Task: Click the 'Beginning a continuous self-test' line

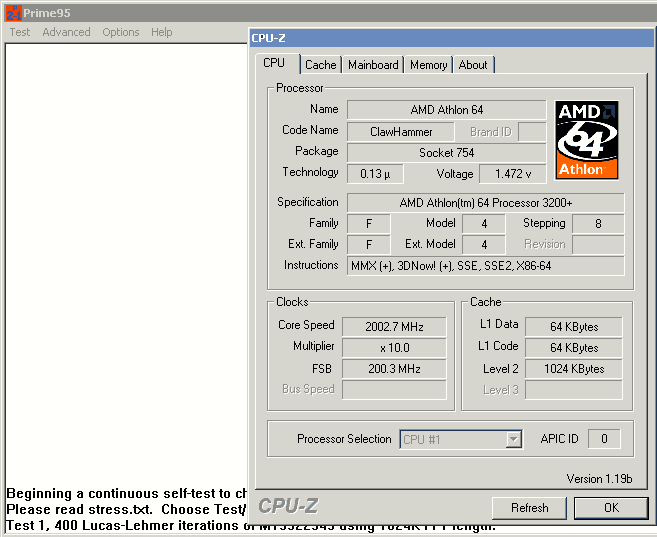Action: [126, 493]
